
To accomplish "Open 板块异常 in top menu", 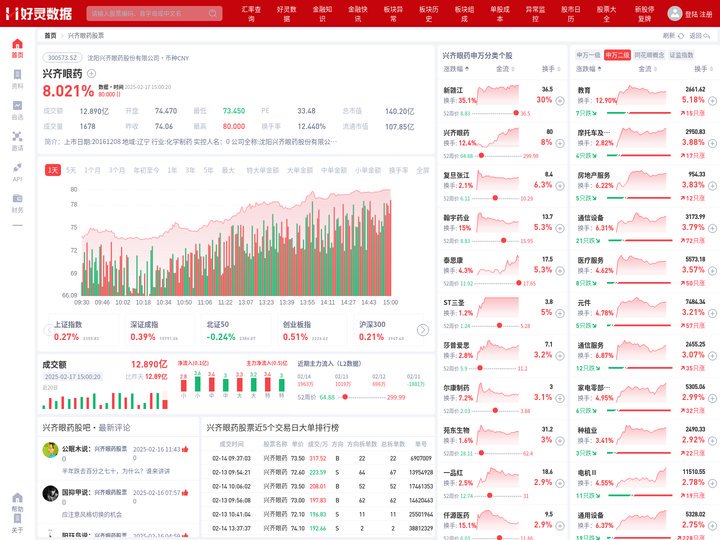I will pos(393,13).
